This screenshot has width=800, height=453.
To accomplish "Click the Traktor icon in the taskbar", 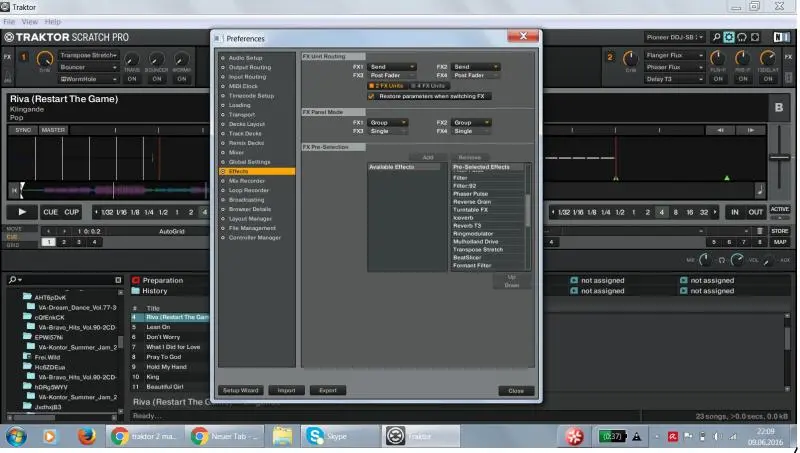I will pyautogui.click(x=395, y=436).
